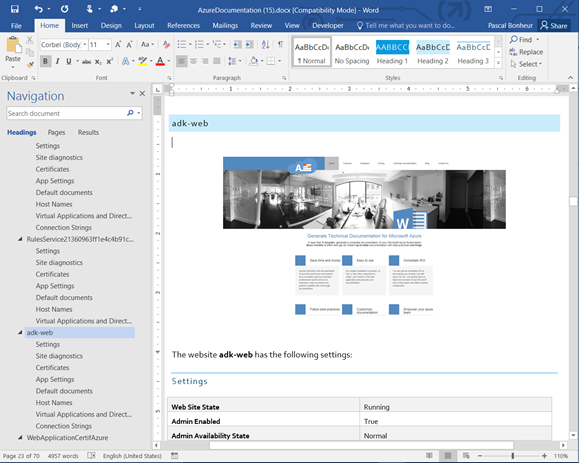Viewport: 579px width, 463px height.
Task: Apply subscript formatting
Action: click(98, 61)
